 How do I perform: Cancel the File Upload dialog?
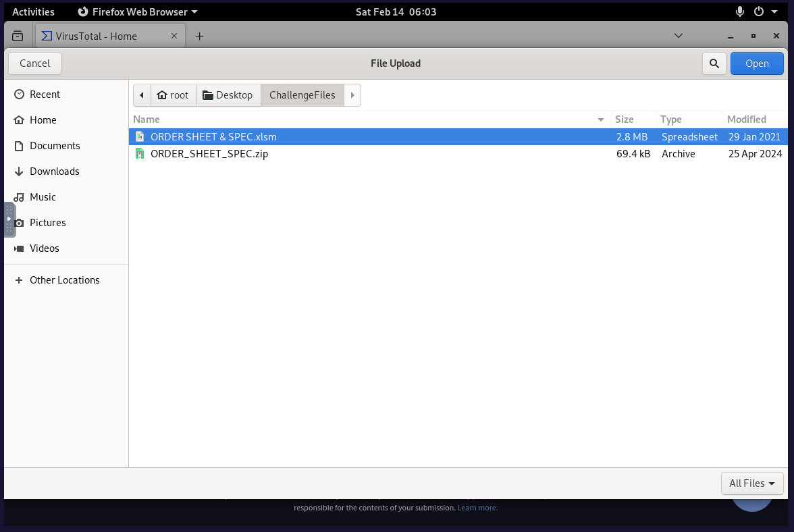pyautogui.click(x=34, y=63)
